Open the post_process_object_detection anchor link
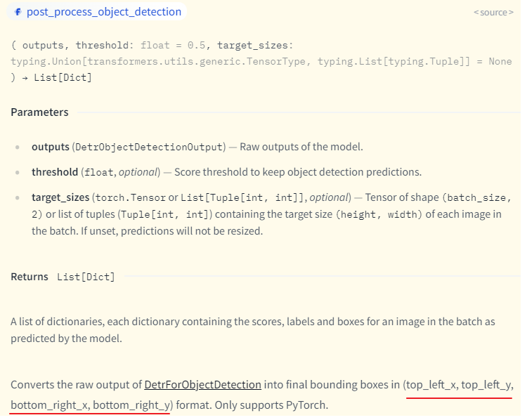 click(104, 12)
